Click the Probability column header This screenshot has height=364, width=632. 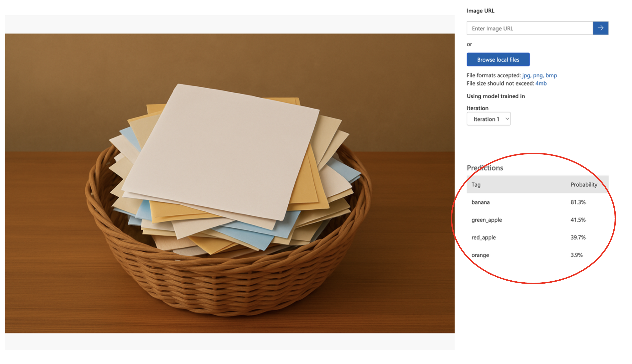pos(584,185)
